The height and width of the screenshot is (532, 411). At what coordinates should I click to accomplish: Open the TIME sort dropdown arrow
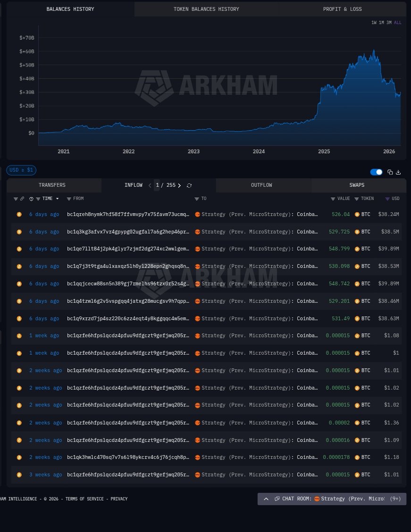click(58, 199)
